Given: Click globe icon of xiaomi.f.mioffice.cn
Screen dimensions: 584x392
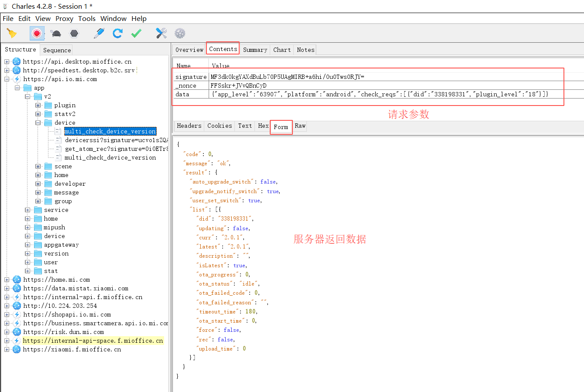Looking at the screenshot, I should [17, 349].
